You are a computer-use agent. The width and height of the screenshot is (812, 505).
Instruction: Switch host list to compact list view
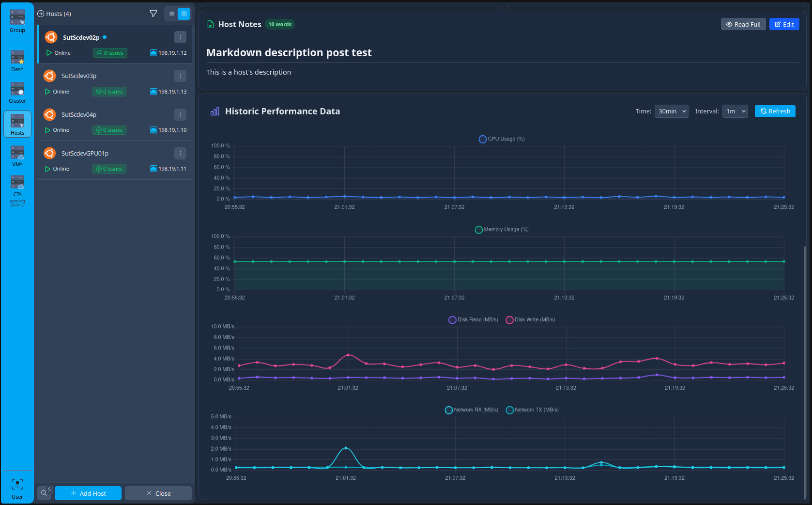coord(171,14)
